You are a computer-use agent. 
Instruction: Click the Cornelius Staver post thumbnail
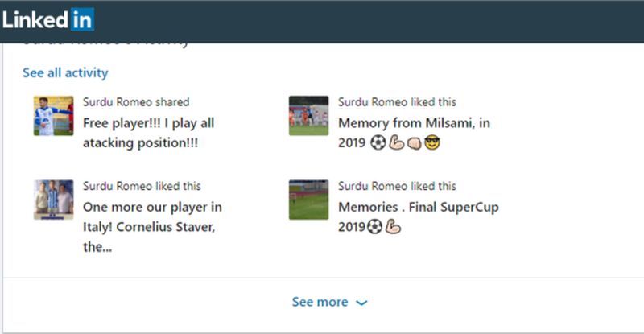tap(53, 200)
